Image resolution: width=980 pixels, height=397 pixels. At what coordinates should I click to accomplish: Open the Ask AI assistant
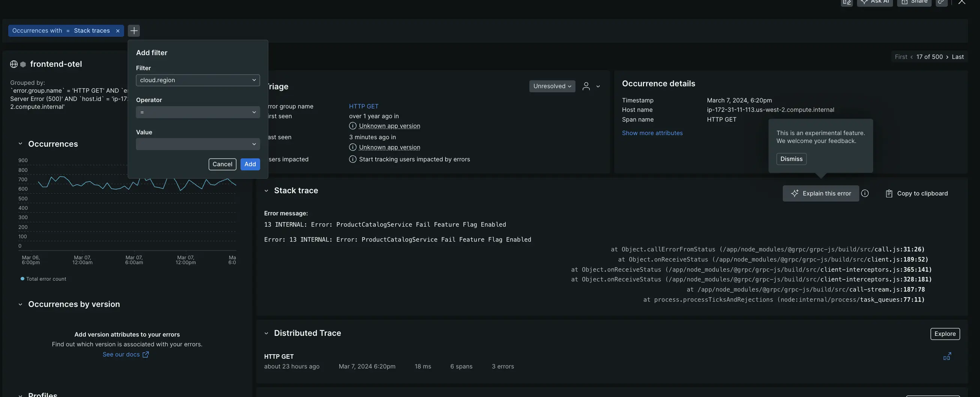(875, 2)
